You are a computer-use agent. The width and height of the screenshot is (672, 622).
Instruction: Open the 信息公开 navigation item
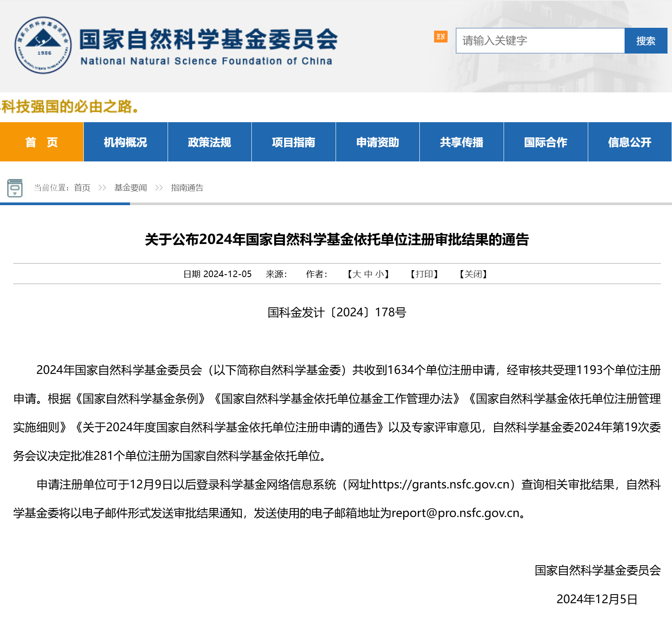coord(629,142)
